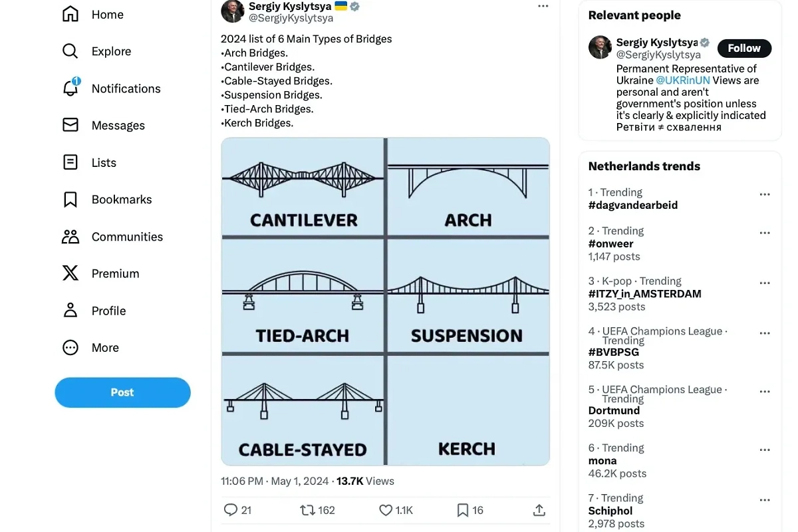Viewport: 798px width, 532px height.
Task: Open Profile from the sidebar
Action: coord(70,311)
